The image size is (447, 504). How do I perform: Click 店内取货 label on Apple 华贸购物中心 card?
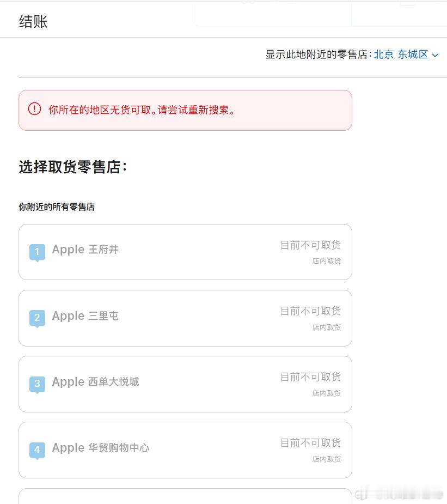click(x=327, y=459)
